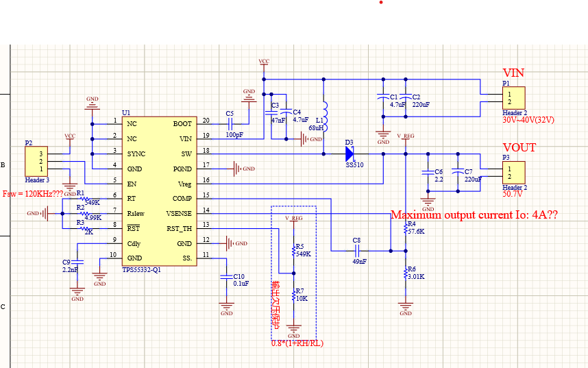Screen dimensions: 588x368
Task: Select the Rslew pin name
Action: pos(136,213)
